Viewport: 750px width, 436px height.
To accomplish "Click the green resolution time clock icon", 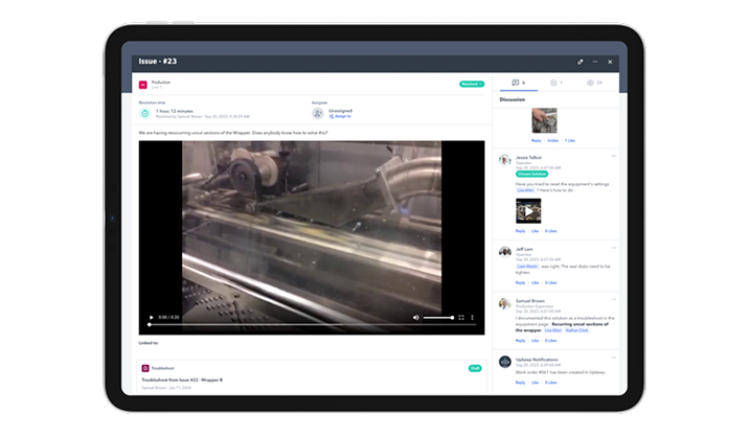I will [144, 113].
